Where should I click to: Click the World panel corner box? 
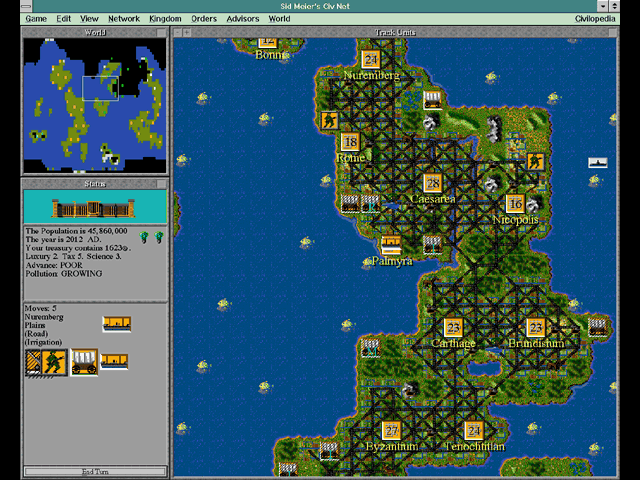coord(162,32)
